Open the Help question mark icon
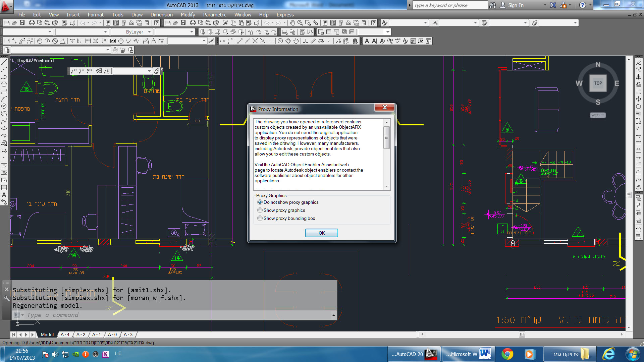644x362 pixels. pyautogui.click(x=583, y=5)
